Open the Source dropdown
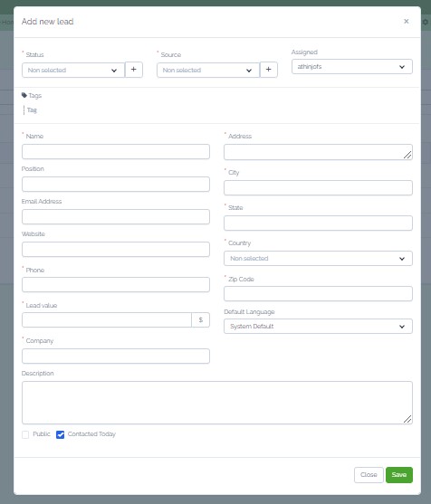This screenshot has height=504, width=431. 208,70
